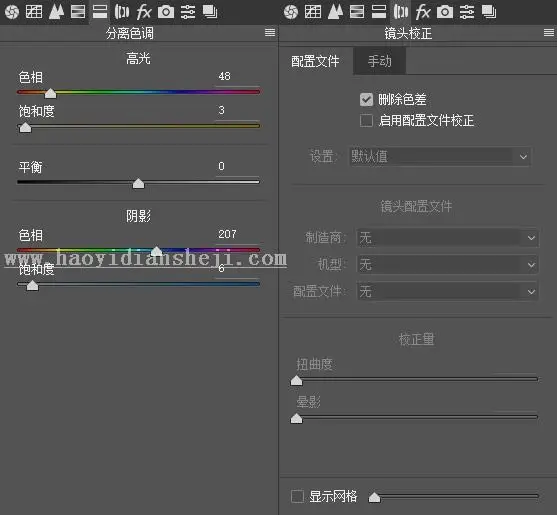Click the 平衡 label
Viewport: 557px width, 515px height.
pos(31,167)
